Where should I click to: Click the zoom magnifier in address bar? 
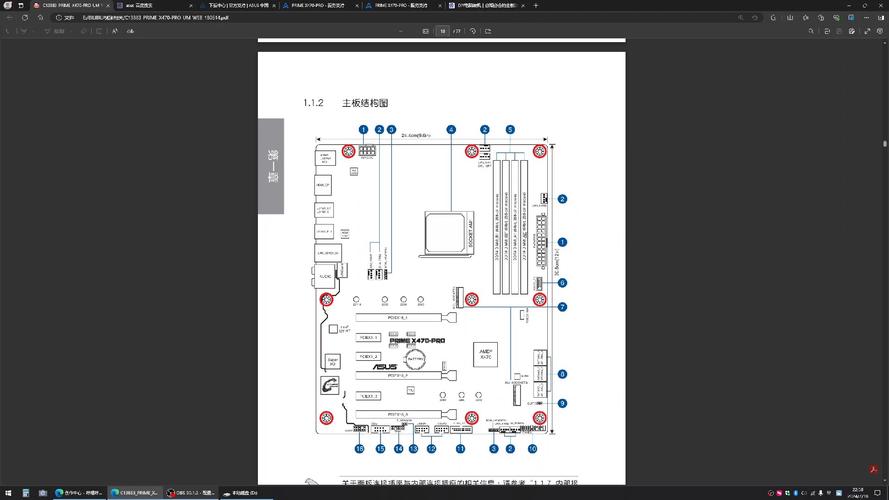740,18
